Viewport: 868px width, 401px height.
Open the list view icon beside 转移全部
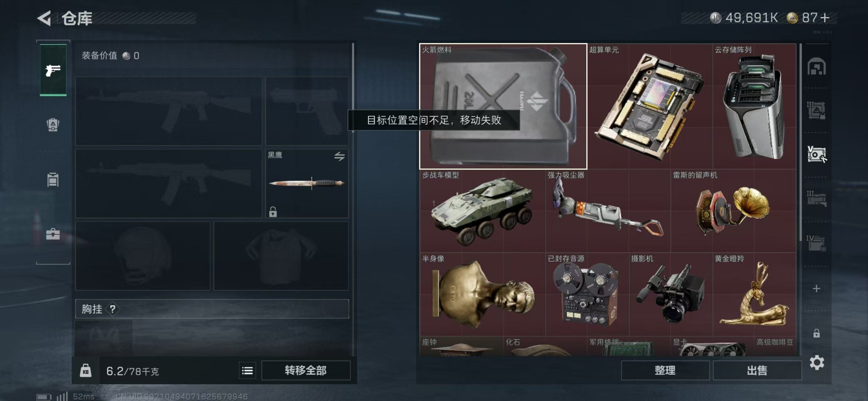(x=247, y=371)
